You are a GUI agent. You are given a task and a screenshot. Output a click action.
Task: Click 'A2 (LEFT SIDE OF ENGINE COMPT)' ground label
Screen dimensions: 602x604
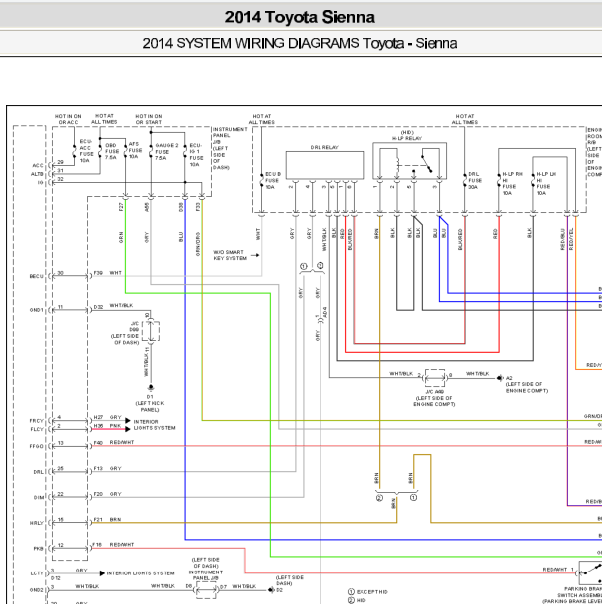pyautogui.click(x=527, y=384)
